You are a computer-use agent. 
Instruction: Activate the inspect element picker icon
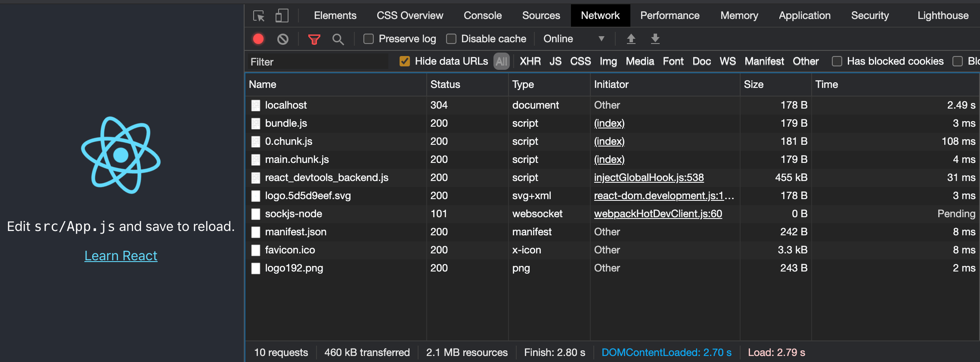click(x=259, y=16)
